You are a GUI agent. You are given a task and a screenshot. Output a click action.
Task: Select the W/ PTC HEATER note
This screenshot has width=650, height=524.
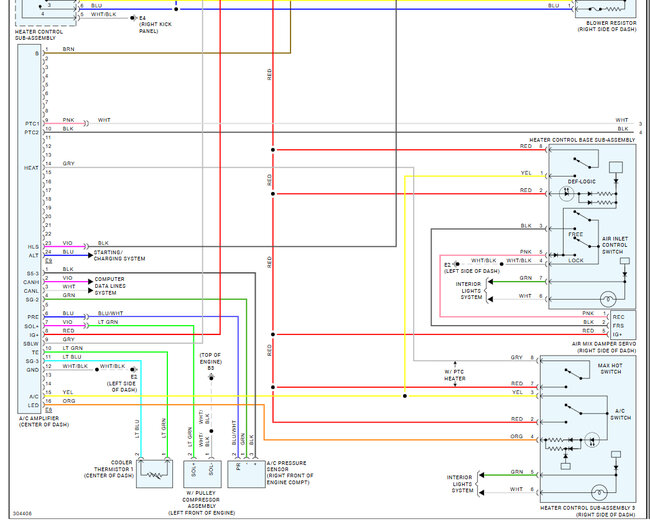pyautogui.click(x=455, y=375)
